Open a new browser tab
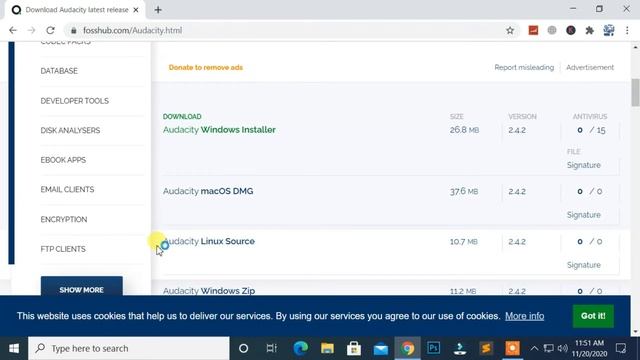Image resolution: width=640 pixels, height=360 pixels. click(x=158, y=10)
